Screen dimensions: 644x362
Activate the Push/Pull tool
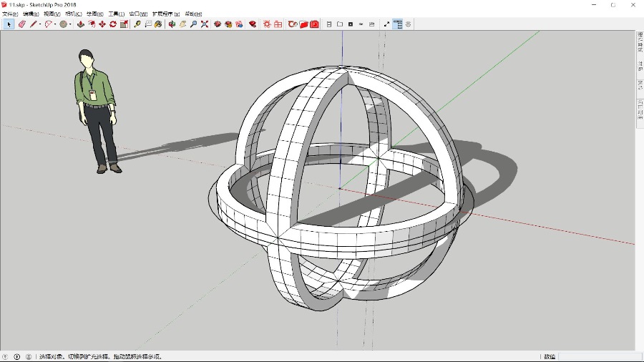coord(81,24)
